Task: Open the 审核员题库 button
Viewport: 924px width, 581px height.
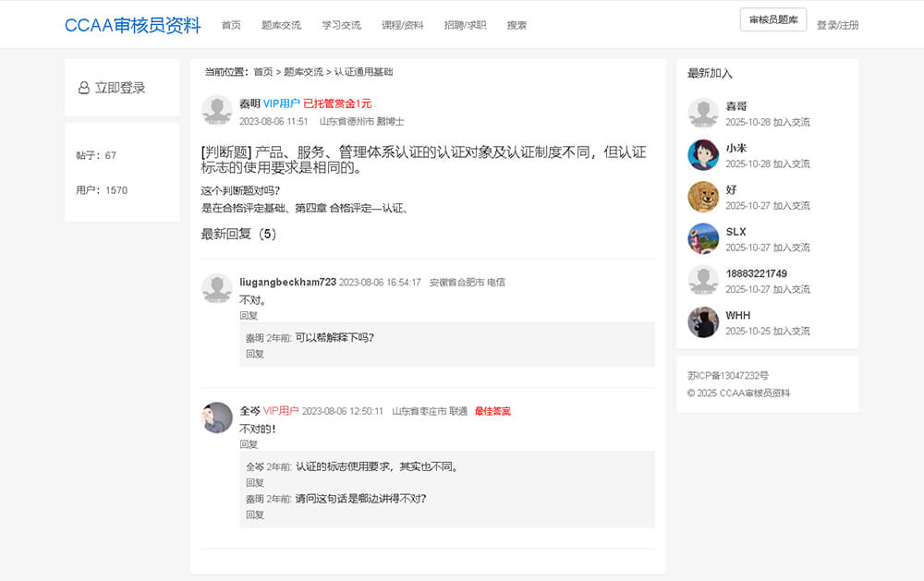Action: [772, 19]
